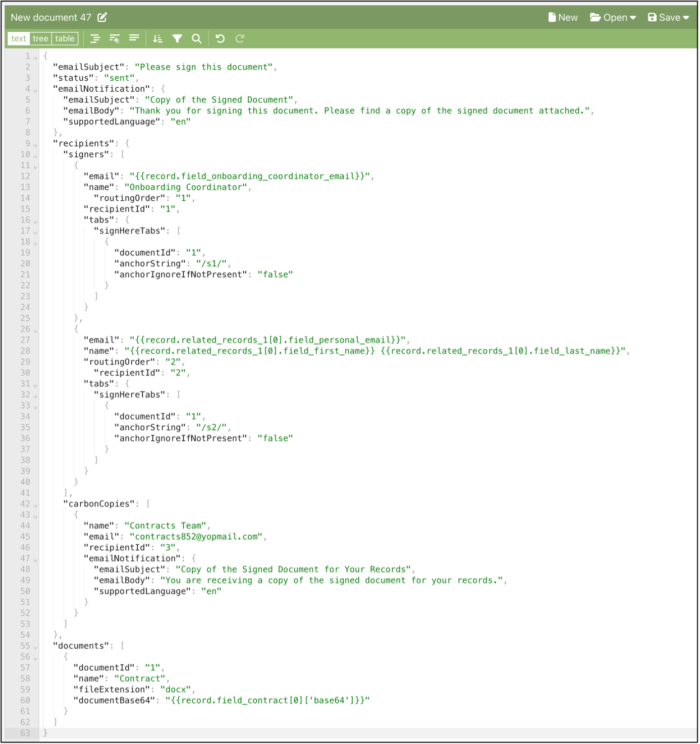Viewport: 700px width, 744px height.
Task: Click the value "Please sign this document"
Action: (x=204, y=67)
